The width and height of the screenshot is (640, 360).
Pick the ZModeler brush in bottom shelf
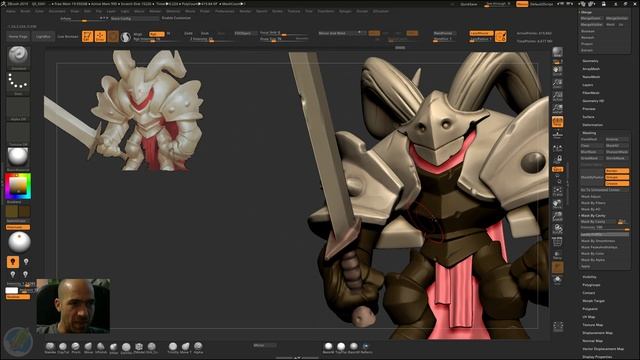click(x=139, y=348)
